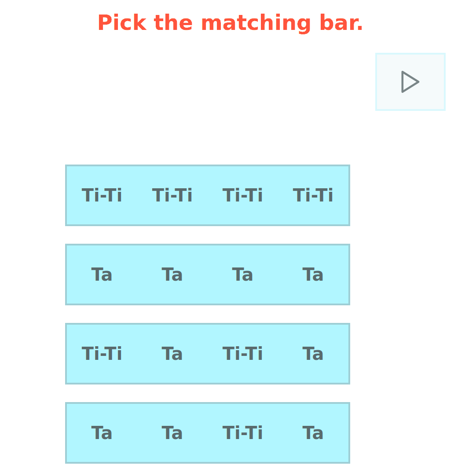Click the second Ta in the all-Ta bar
The width and height of the screenshot is (476, 476).
(172, 275)
